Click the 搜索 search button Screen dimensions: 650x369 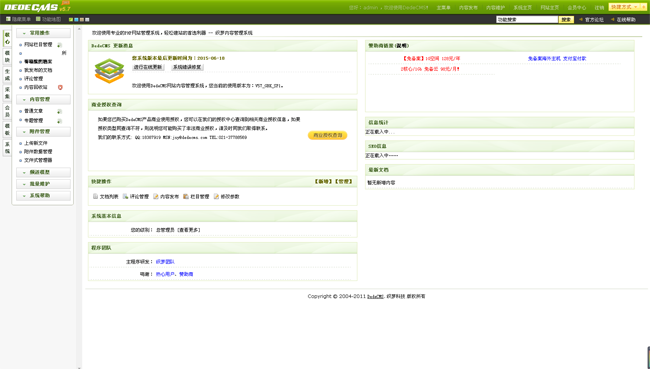(566, 19)
